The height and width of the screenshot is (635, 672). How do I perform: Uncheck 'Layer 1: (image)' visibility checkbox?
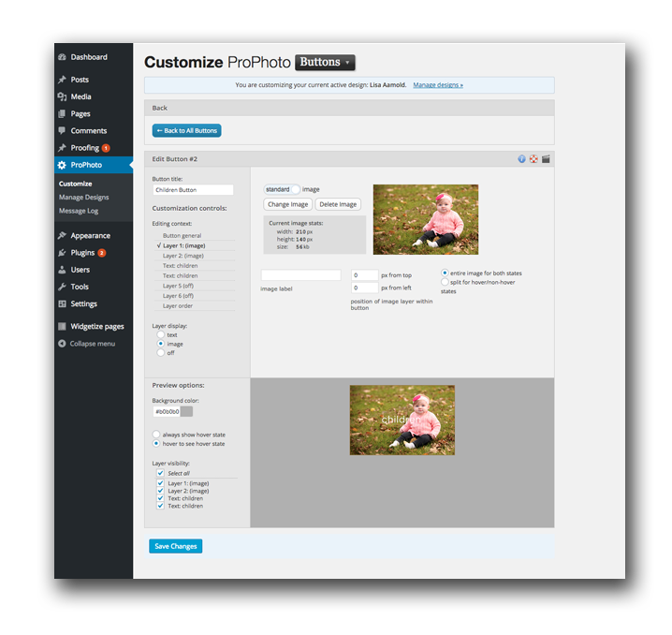tap(160, 483)
